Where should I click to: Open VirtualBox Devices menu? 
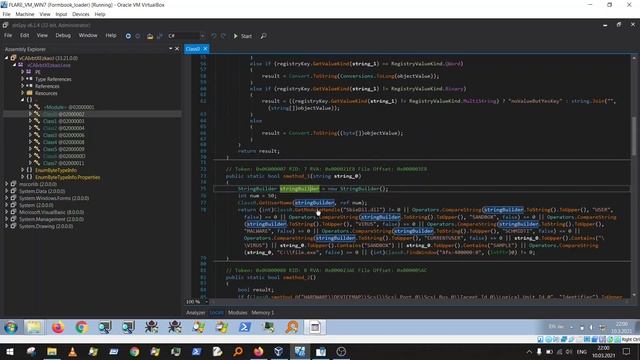click(x=80, y=14)
